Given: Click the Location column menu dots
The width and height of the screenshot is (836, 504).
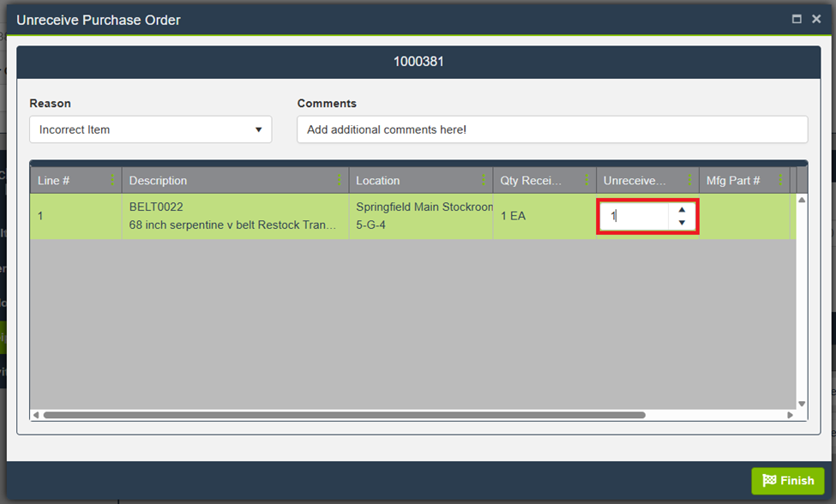Looking at the screenshot, I should 484,180.
